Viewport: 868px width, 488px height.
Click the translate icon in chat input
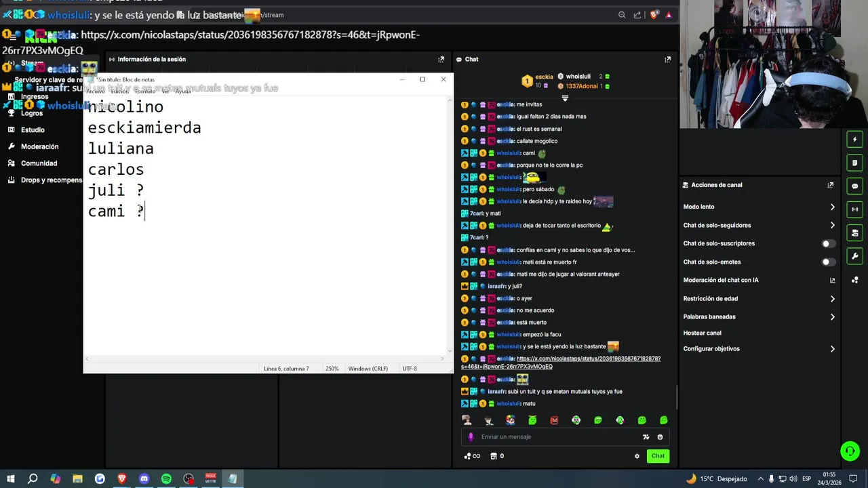[x=646, y=437]
